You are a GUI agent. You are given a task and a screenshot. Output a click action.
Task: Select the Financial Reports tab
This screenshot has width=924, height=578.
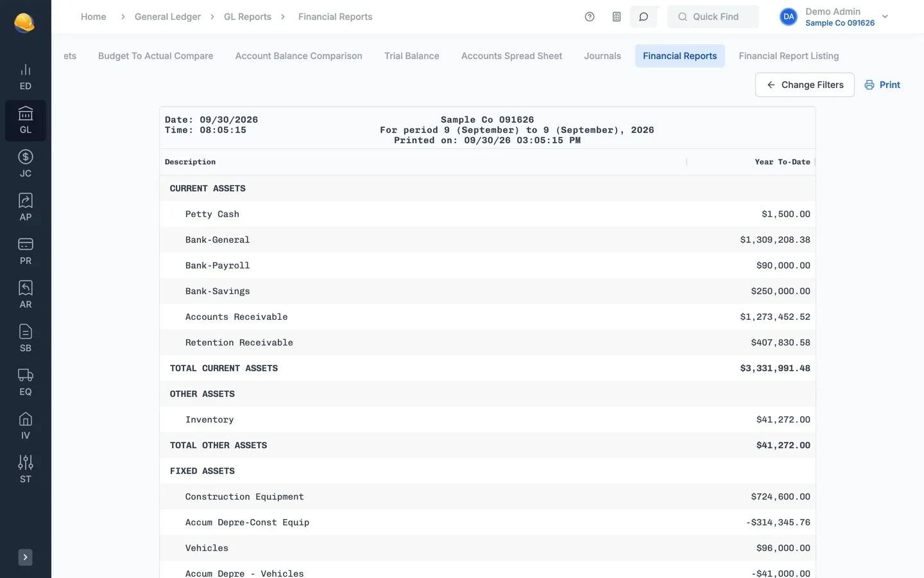[x=680, y=56]
